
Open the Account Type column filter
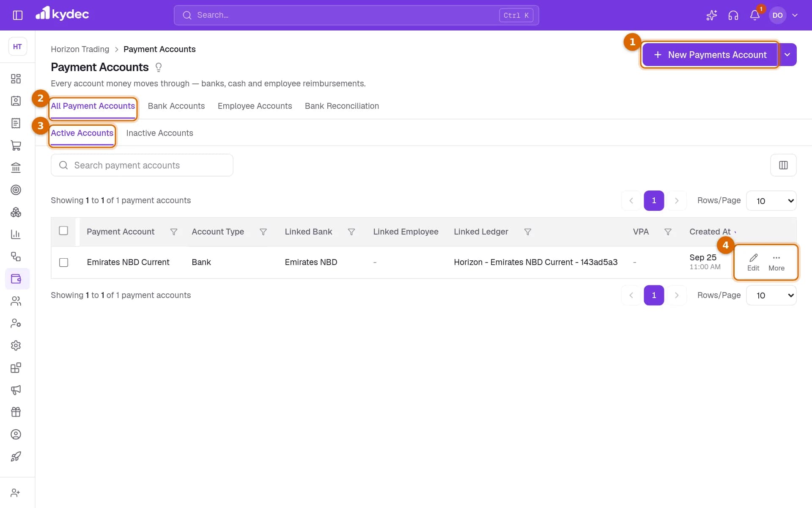263,232
